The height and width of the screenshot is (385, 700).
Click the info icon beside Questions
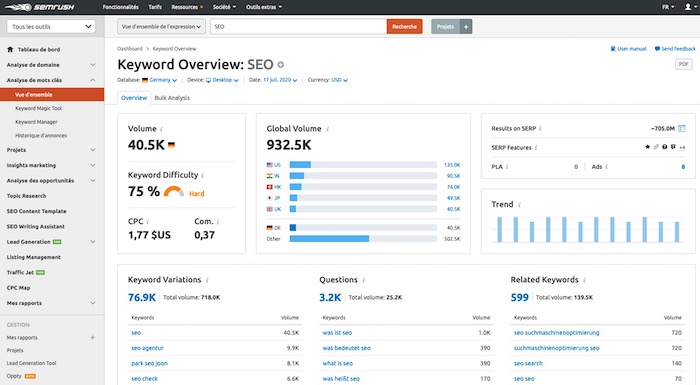point(363,280)
